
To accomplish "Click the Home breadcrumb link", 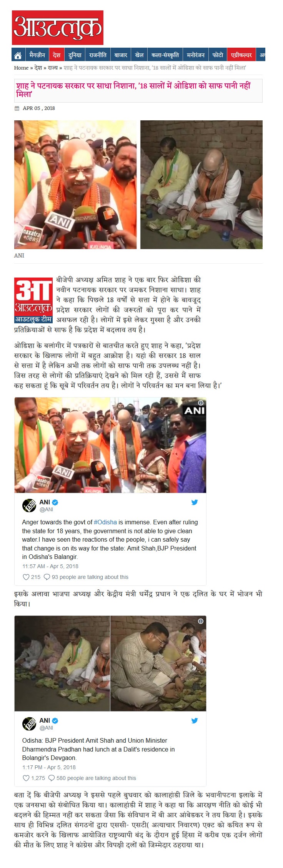I will coord(21,68).
